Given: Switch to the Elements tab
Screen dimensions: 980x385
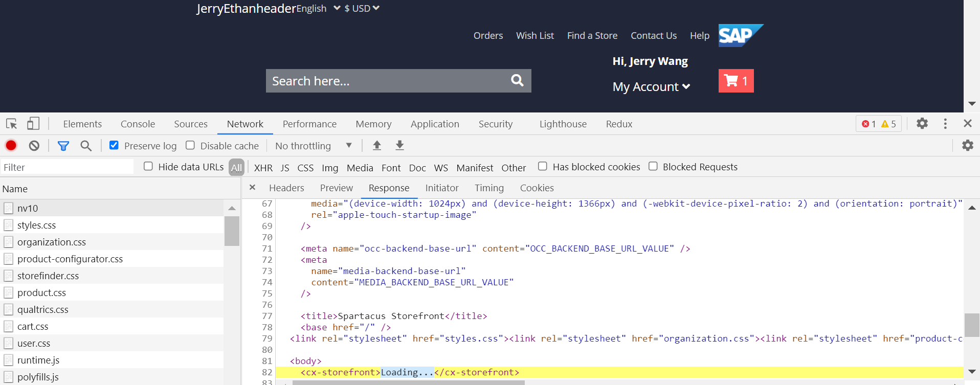Looking at the screenshot, I should point(82,124).
